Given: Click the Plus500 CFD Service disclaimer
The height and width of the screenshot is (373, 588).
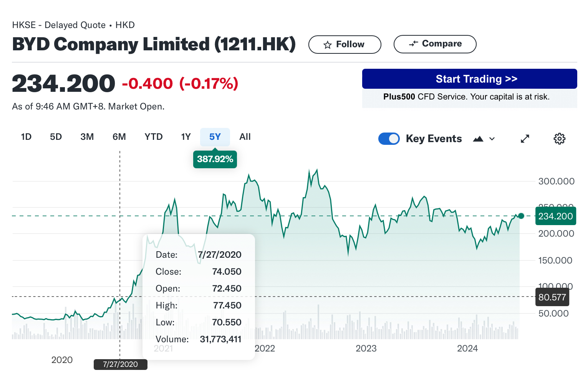Looking at the screenshot, I should (466, 97).
